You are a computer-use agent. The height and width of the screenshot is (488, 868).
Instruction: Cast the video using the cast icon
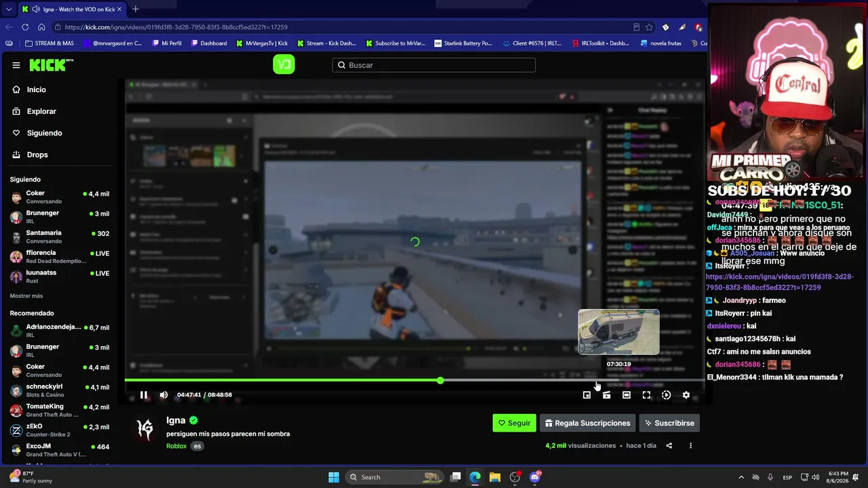click(606, 395)
